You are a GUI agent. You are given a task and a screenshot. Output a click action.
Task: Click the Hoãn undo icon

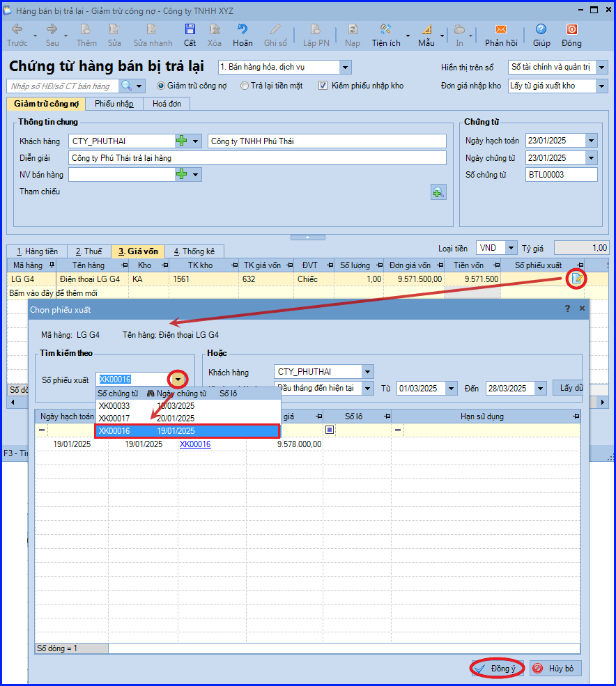[x=242, y=29]
